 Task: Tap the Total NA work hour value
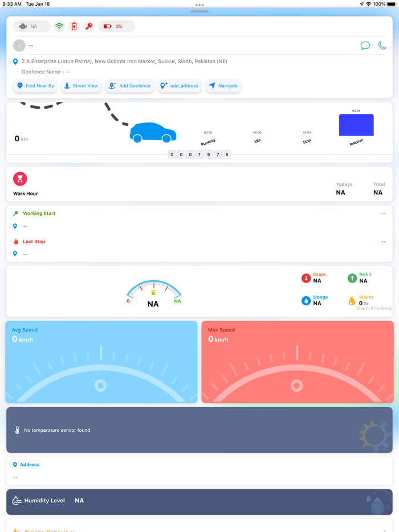click(x=378, y=193)
